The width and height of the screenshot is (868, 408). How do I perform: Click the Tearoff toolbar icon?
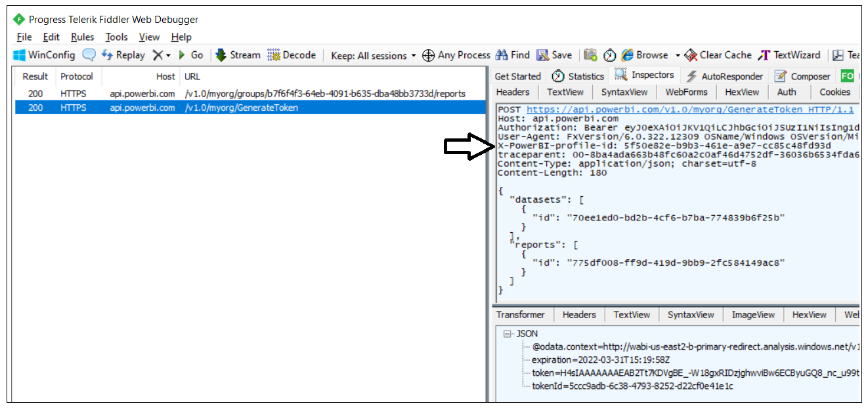tap(846, 55)
